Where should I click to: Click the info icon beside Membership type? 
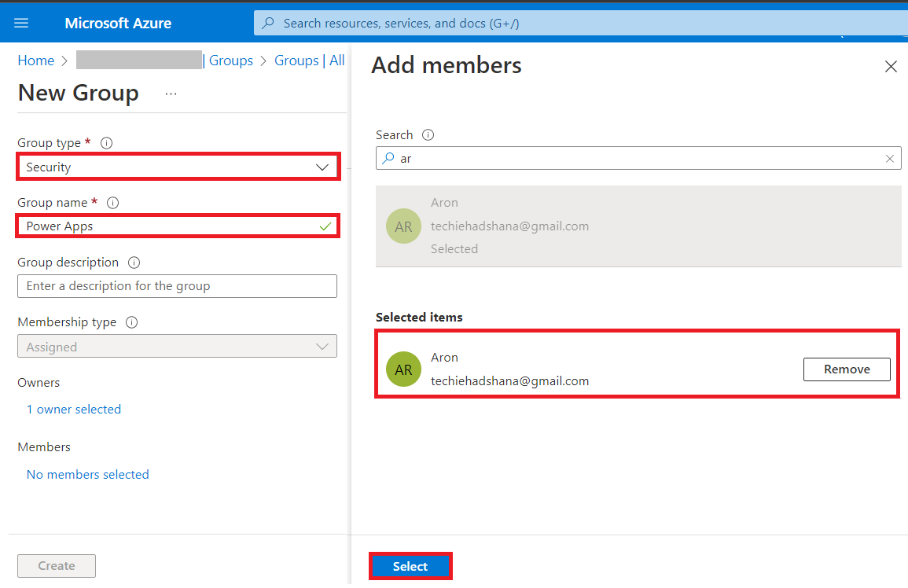131,322
